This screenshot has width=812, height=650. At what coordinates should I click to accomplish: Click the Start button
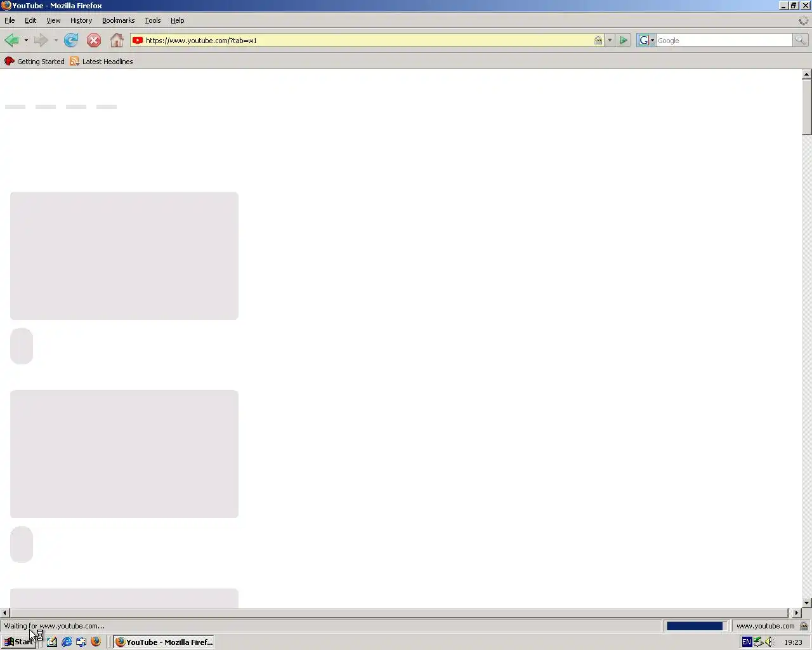(18, 642)
